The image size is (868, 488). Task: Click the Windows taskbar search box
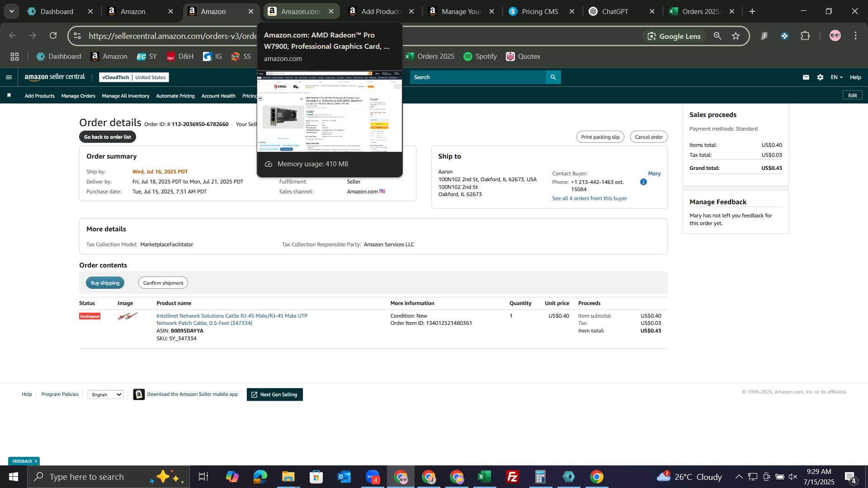108,477
